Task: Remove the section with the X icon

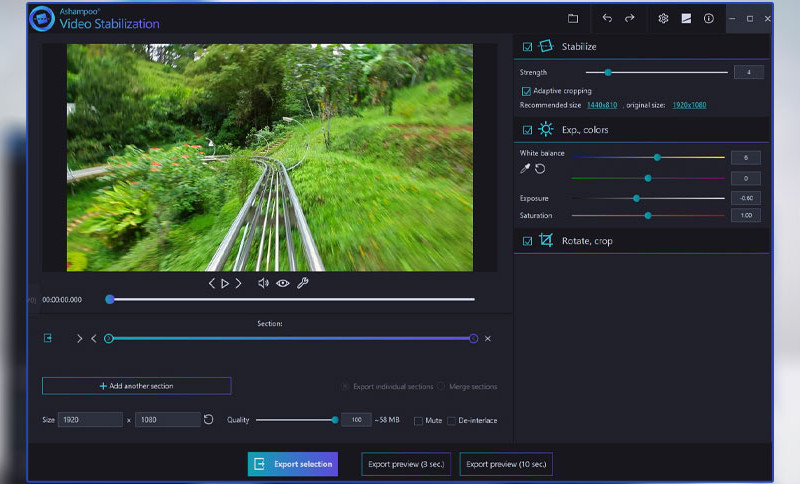Action: coord(488,339)
